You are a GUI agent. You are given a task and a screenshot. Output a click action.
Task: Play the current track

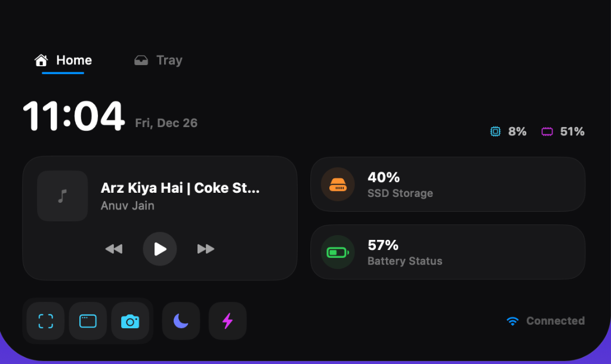click(x=160, y=249)
